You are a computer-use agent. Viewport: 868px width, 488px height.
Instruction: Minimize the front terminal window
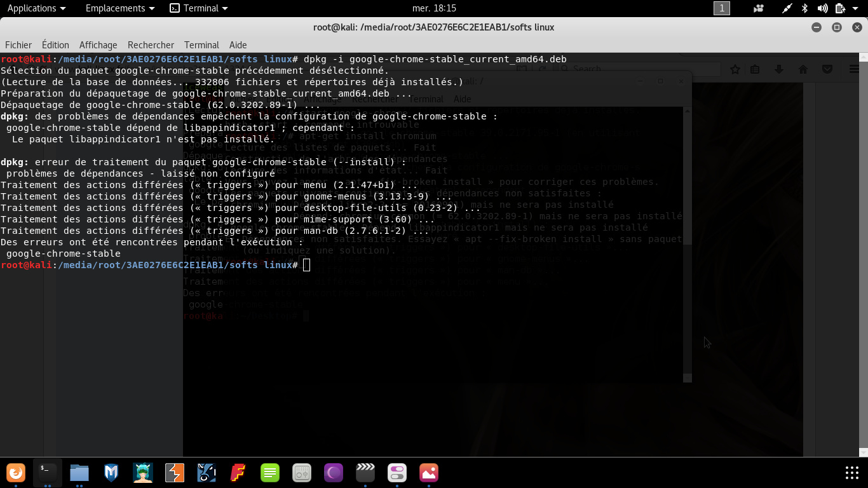(x=817, y=27)
